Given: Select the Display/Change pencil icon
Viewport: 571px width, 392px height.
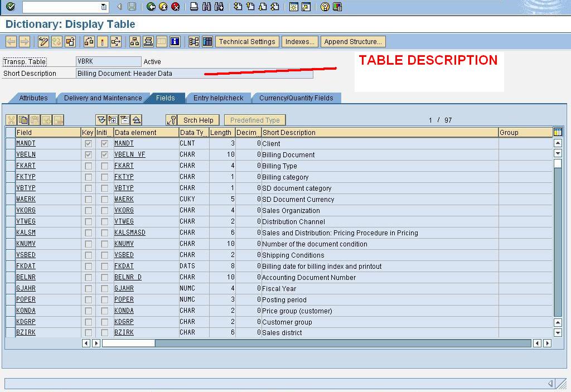Looking at the screenshot, I should click(42, 41).
